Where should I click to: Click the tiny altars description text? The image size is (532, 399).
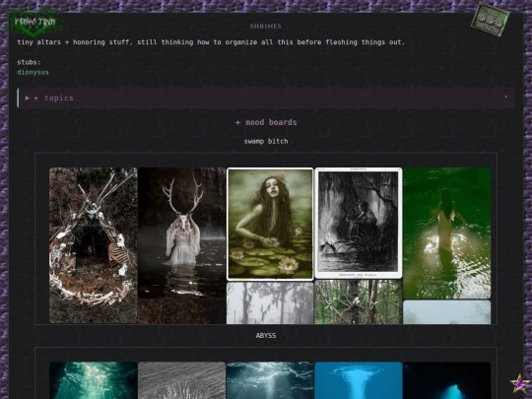point(211,42)
